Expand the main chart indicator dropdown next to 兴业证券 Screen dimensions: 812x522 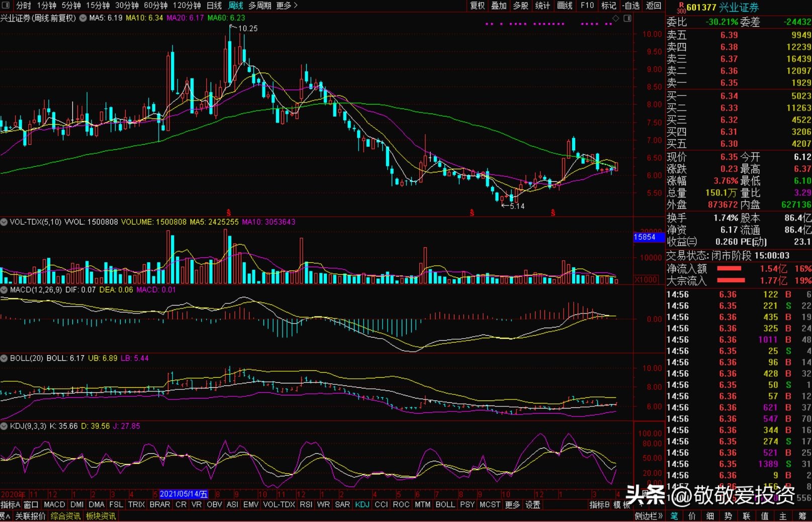coord(83,18)
